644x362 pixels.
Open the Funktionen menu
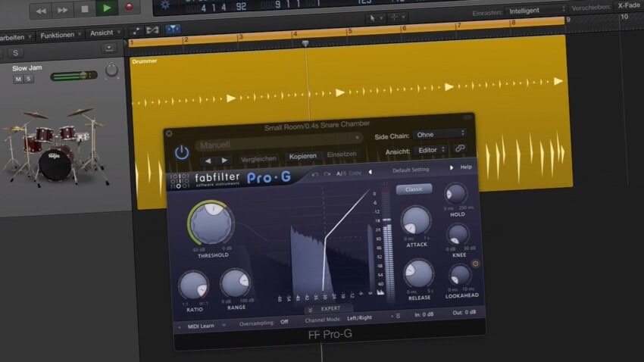[61, 36]
